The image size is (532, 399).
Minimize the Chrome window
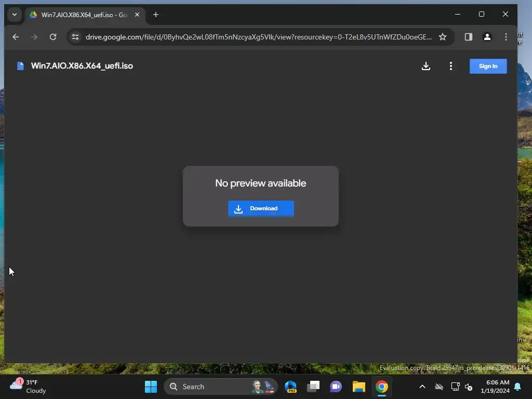click(x=458, y=14)
